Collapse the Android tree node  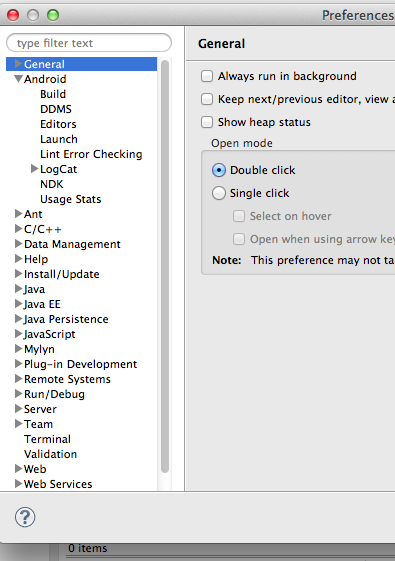[x=18, y=79]
